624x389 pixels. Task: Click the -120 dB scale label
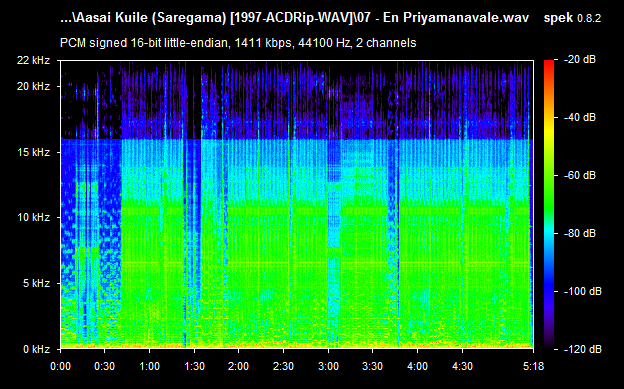(x=582, y=349)
